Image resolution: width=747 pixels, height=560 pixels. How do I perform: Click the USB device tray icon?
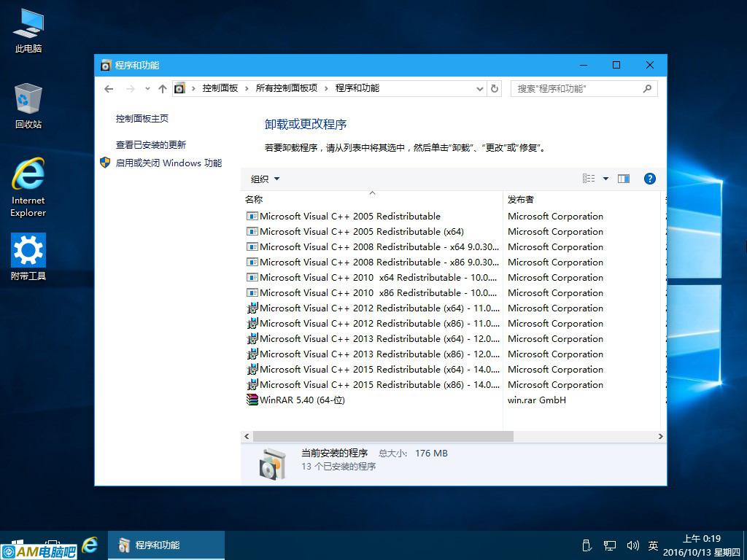click(x=587, y=545)
